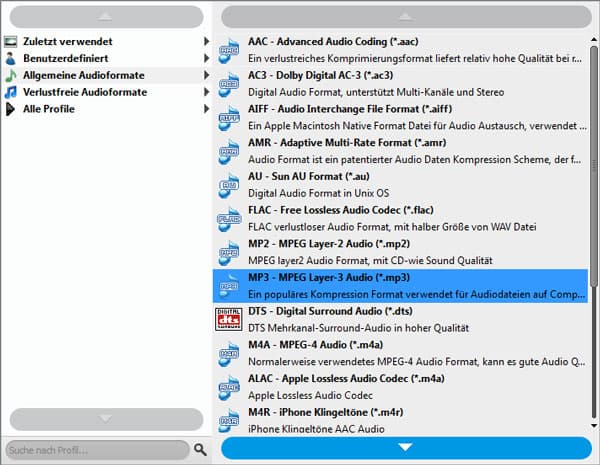Screen dimensions: 600x465
Task: Click the blue note Verlustfreie Audioformate icon
Action: tap(10, 92)
